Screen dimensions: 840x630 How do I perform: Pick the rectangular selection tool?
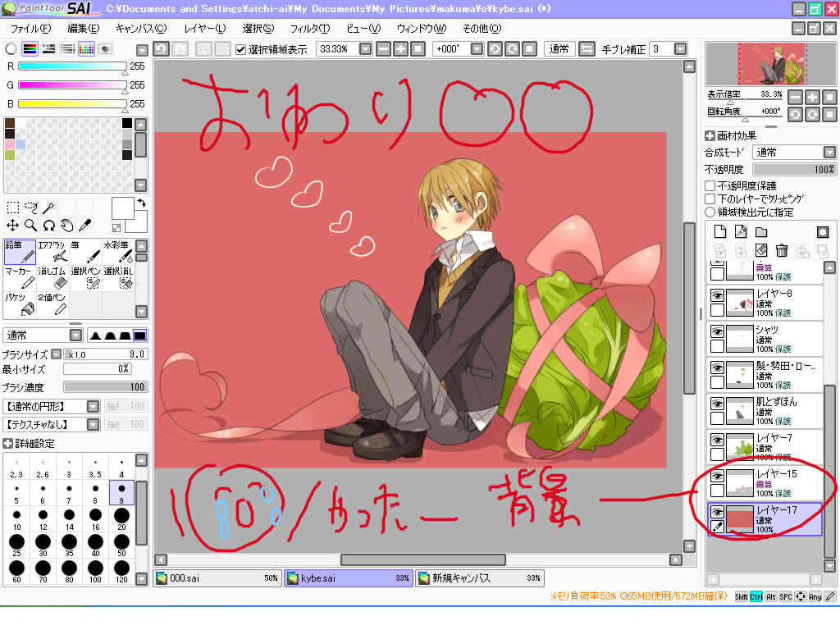13,208
